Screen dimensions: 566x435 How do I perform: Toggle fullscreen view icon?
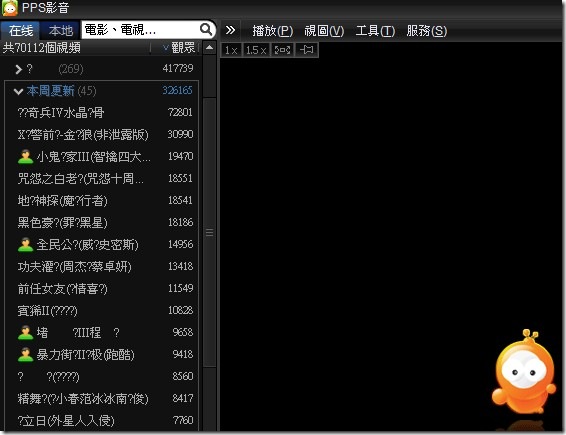pos(282,50)
